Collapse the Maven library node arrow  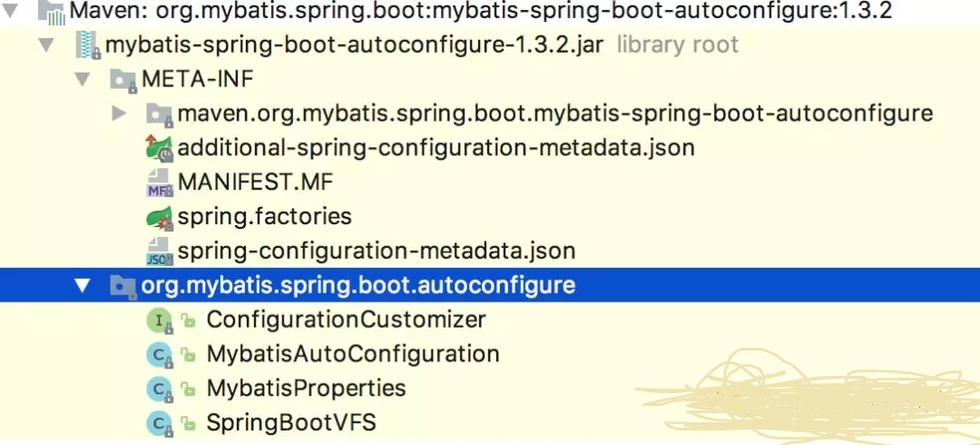coord(12,11)
